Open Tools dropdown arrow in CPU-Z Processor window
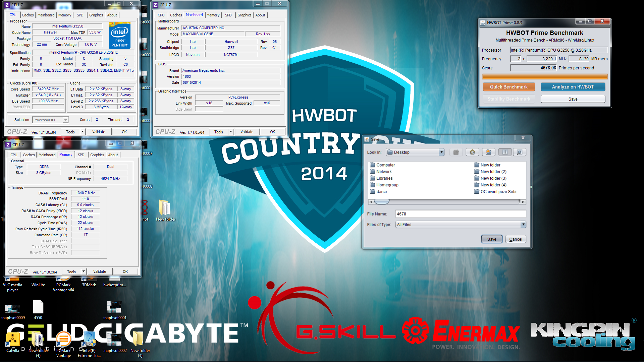The image size is (644, 362). [x=83, y=132]
